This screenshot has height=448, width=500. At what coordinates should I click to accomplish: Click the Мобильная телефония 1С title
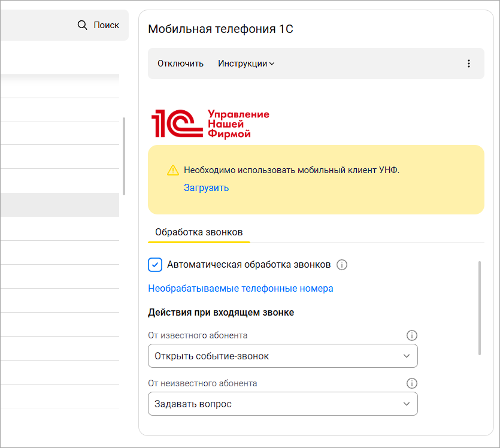220,29
